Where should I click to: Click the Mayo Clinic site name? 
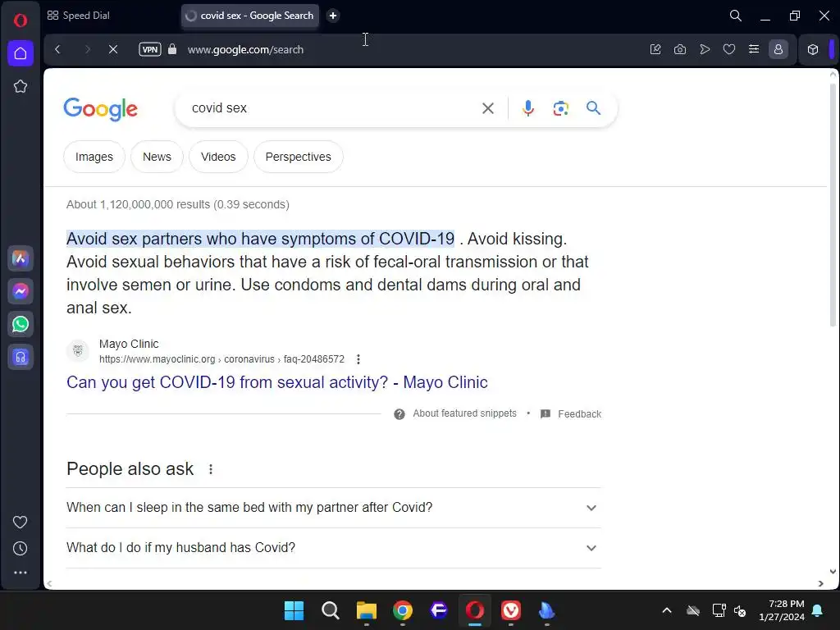pos(129,344)
